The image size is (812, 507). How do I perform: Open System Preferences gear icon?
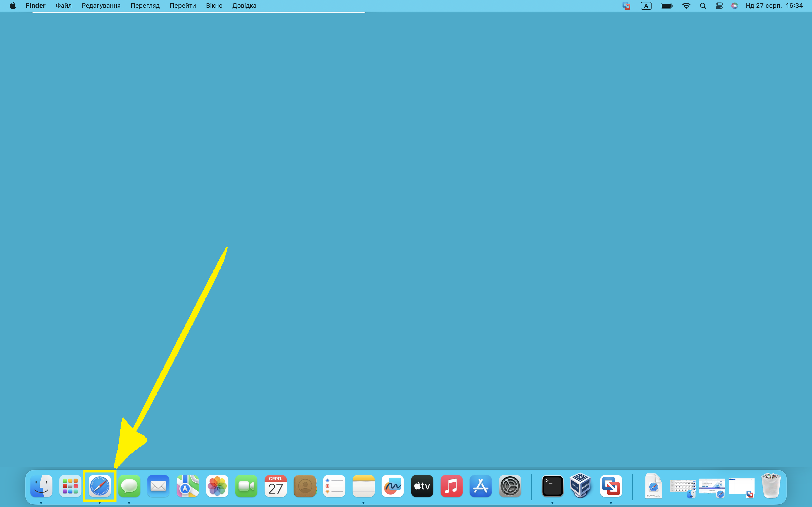[x=510, y=486]
